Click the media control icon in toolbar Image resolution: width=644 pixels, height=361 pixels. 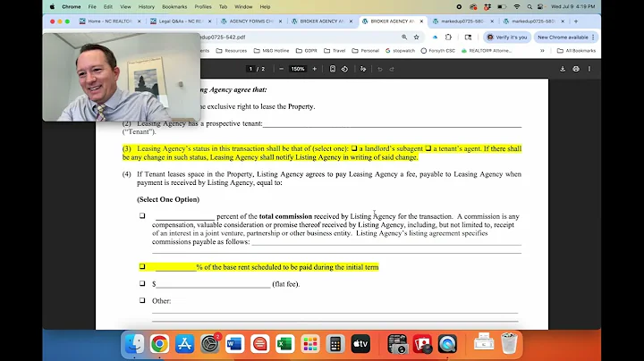pos(468,37)
